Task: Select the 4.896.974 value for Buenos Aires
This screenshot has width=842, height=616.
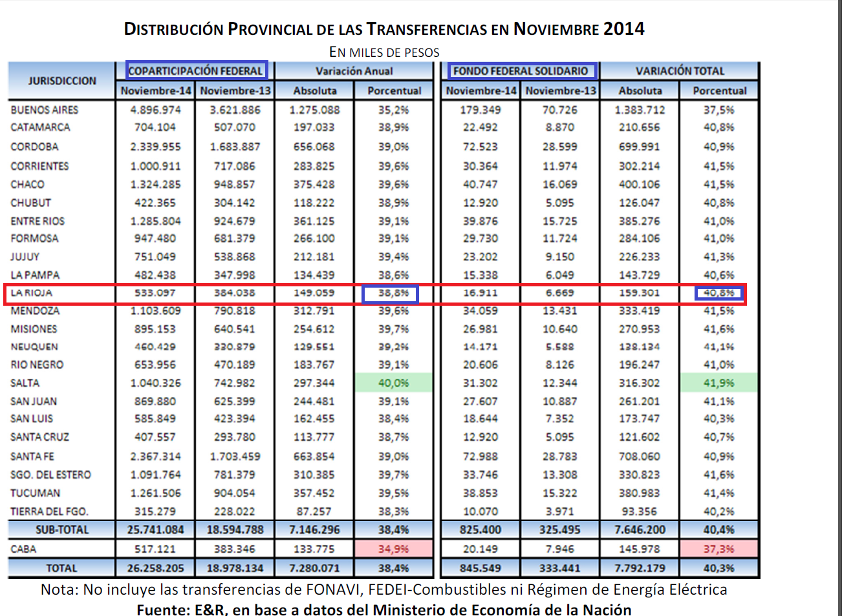Action: pyautogui.click(x=155, y=110)
